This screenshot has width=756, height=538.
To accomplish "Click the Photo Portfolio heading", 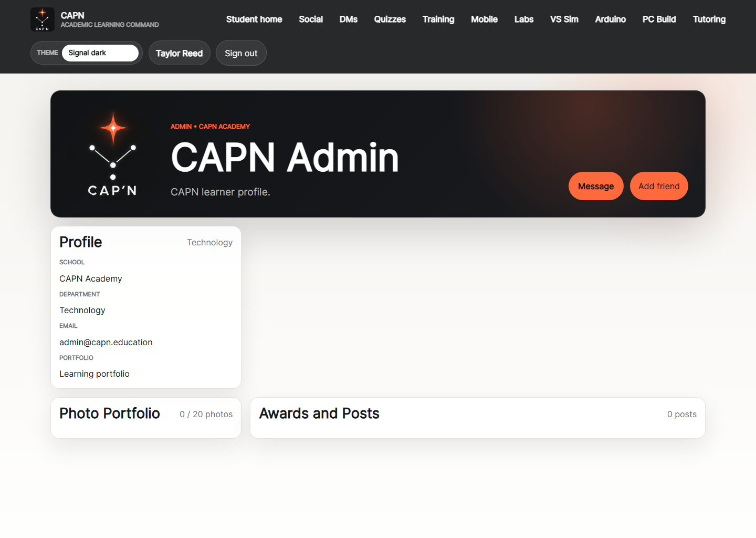I will point(110,413).
